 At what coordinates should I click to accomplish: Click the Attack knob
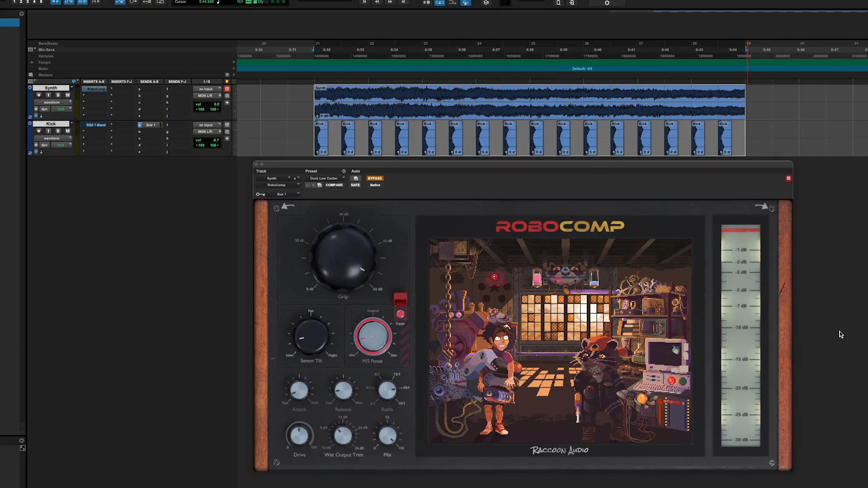coord(299,390)
